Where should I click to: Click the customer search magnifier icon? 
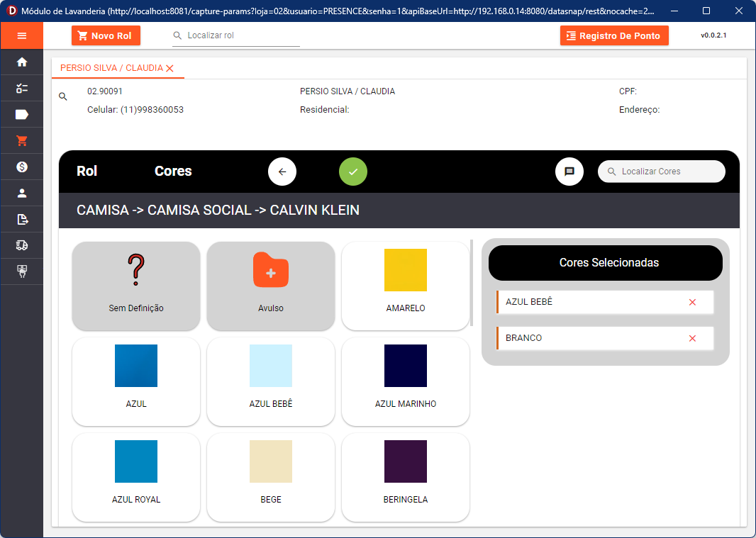63,96
